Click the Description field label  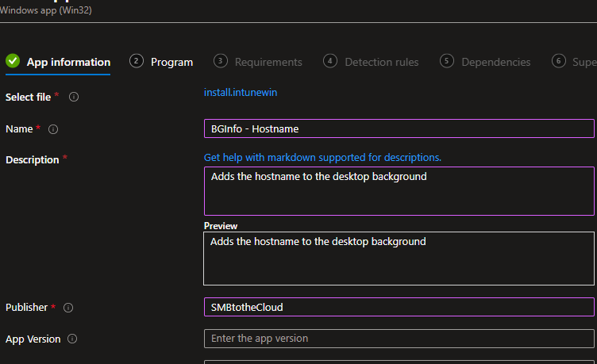pos(32,159)
